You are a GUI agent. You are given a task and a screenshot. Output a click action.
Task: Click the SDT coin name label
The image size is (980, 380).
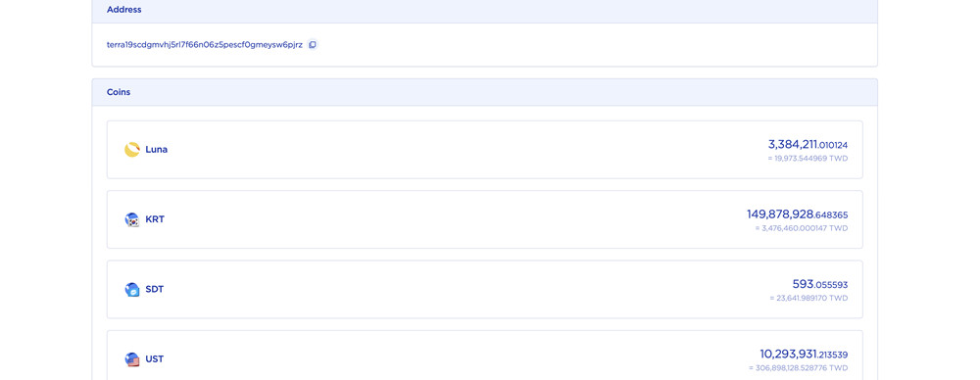click(155, 289)
